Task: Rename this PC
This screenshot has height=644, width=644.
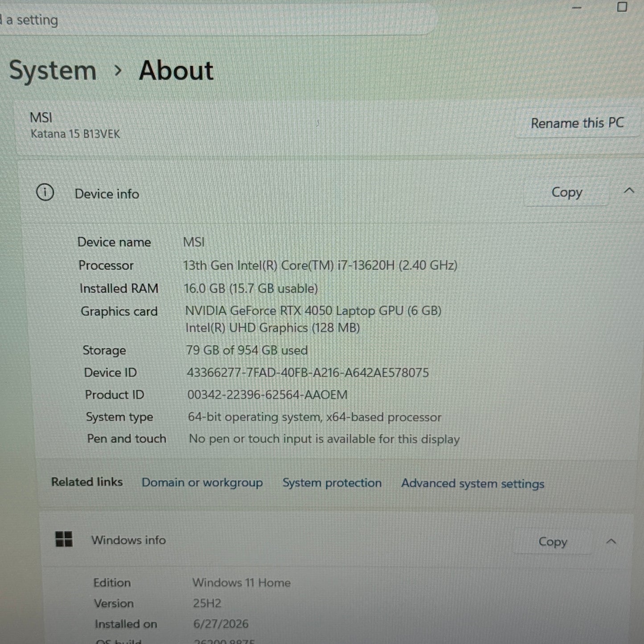Action: click(x=577, y=123)
